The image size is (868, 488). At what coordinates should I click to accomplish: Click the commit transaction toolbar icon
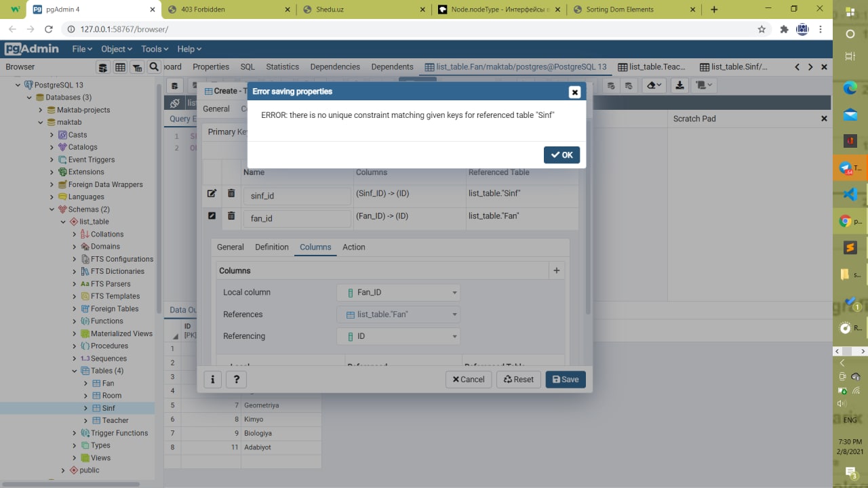(611, 86)
